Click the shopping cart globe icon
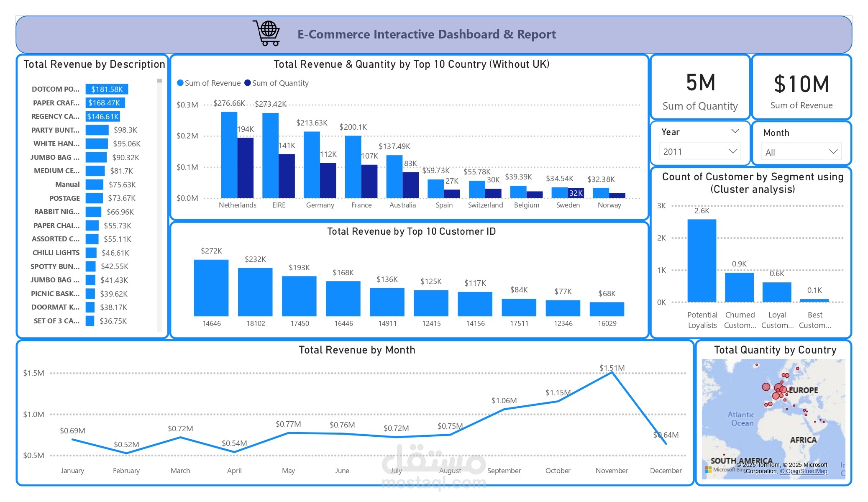Image resolution: width=868 pixels, height=502 pixels. 266,33
